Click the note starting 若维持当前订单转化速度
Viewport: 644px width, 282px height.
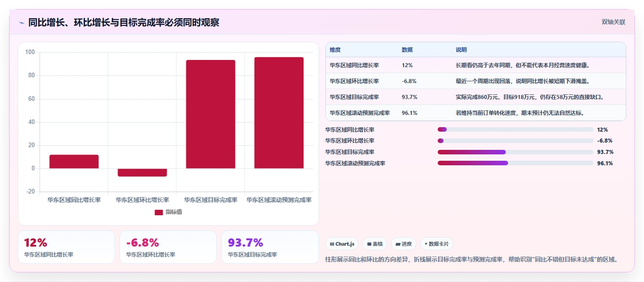click(x=520, y=113)
